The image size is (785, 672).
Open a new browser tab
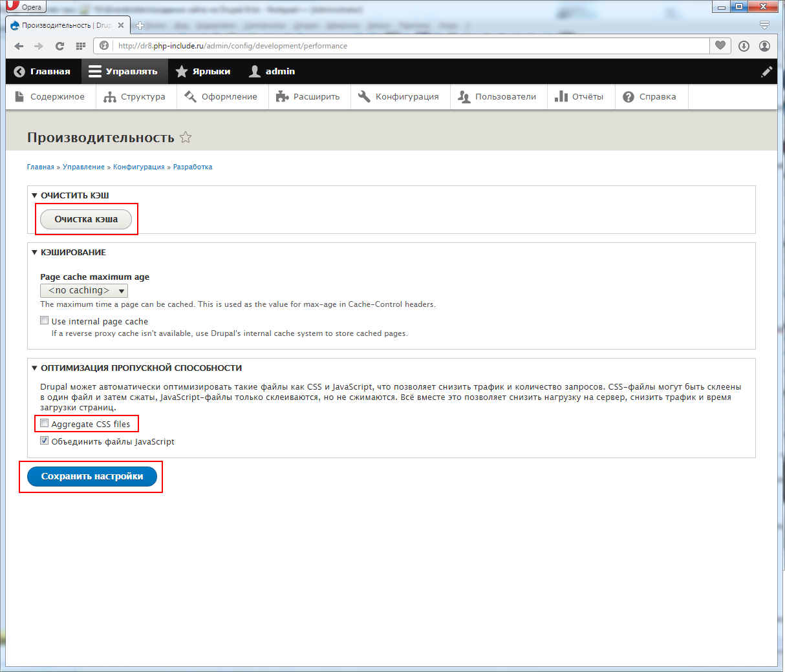point(140,25)
